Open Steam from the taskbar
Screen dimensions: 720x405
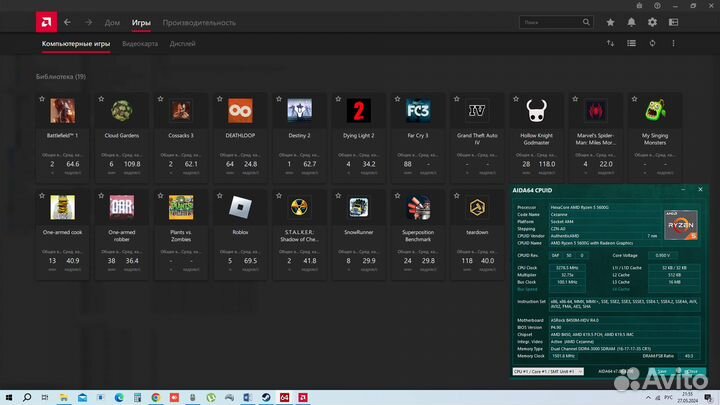click(x=266, y=397)
